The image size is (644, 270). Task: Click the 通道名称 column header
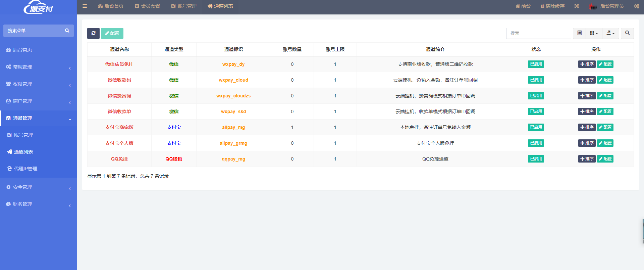coord(119,49)
